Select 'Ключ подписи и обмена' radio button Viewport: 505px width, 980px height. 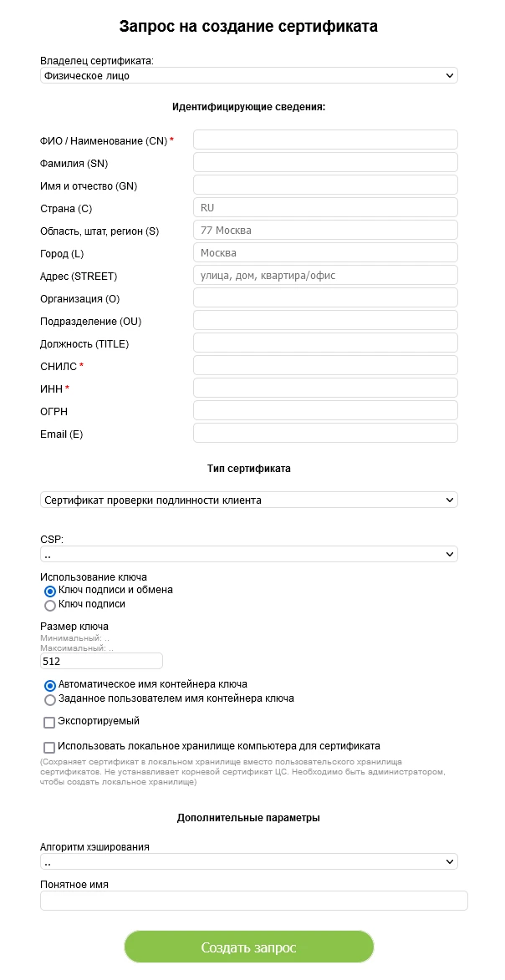tap(50, 591)
